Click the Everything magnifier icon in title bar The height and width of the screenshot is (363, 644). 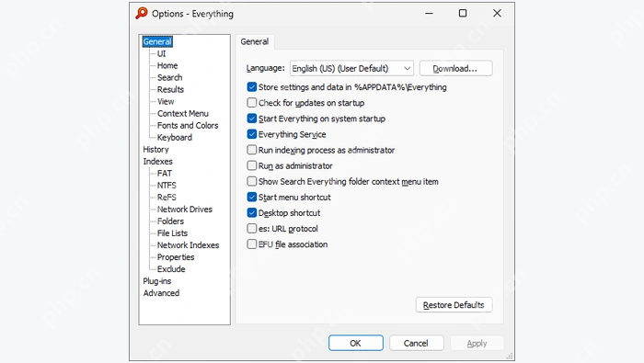coord(142,13)
